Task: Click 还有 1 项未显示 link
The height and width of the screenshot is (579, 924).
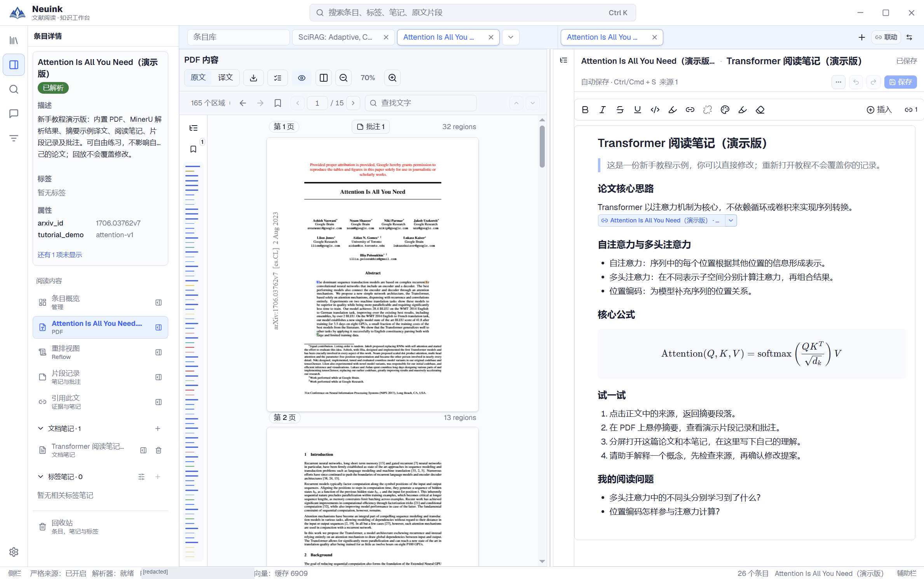Action: 60,255
